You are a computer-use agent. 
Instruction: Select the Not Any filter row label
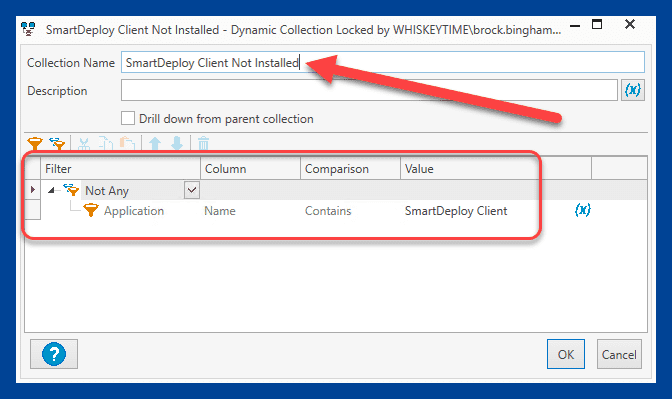pos(107,191)
